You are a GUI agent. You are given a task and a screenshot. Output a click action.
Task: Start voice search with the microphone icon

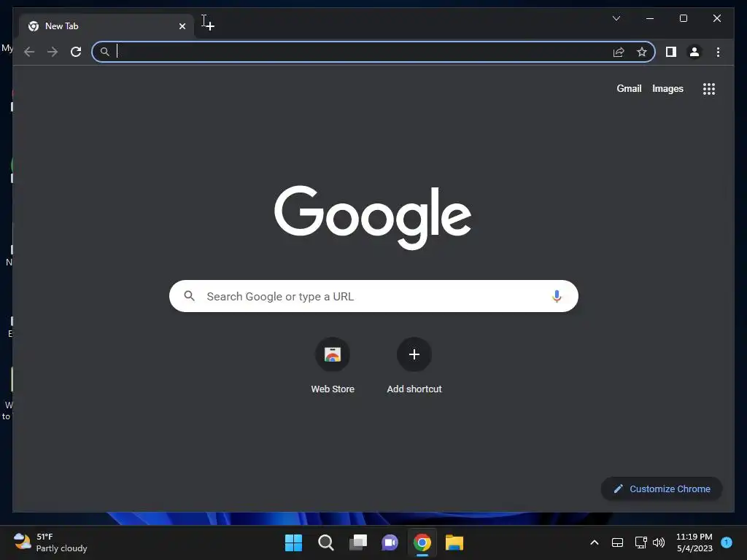(x=557, y=296)
